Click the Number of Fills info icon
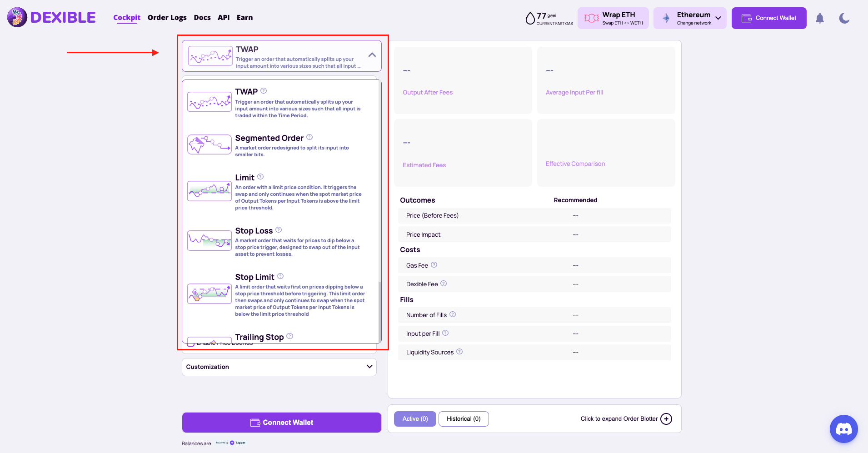Image resolution: width=868 pixels, height=453 pixels. [453, 314]
